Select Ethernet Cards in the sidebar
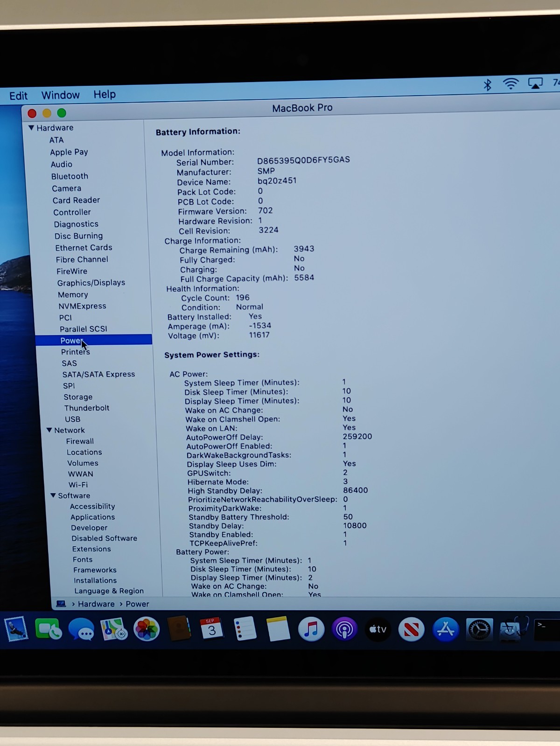 84,248
